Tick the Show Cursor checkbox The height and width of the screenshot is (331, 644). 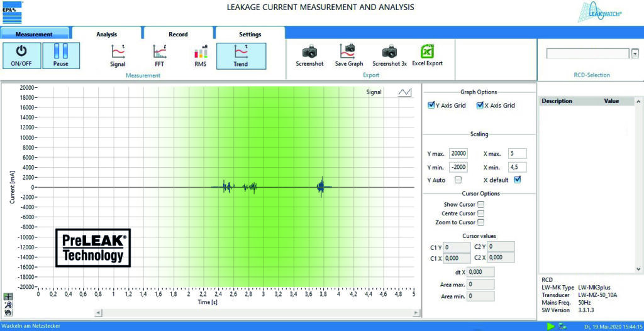pos(480,204)
